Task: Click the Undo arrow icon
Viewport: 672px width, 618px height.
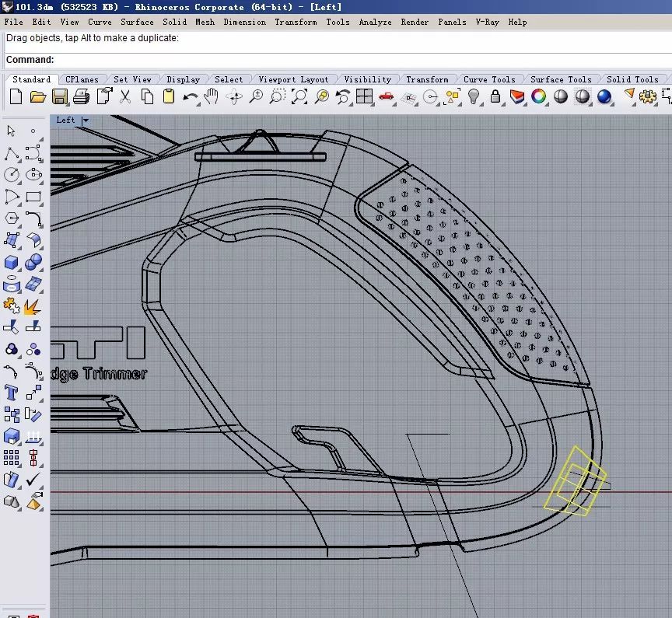Action: pyautogui.click(x=190, y=97)
